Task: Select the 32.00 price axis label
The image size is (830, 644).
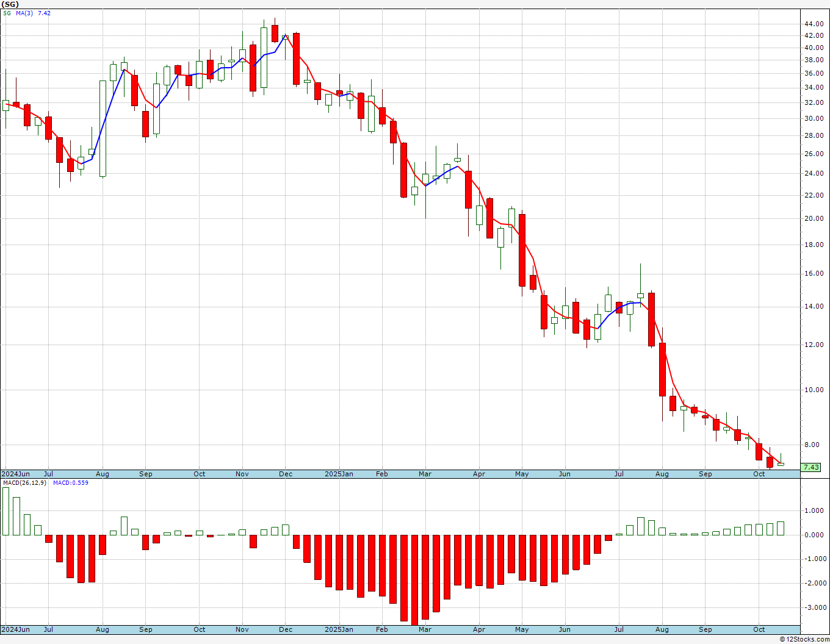Action: click(814, 102)
